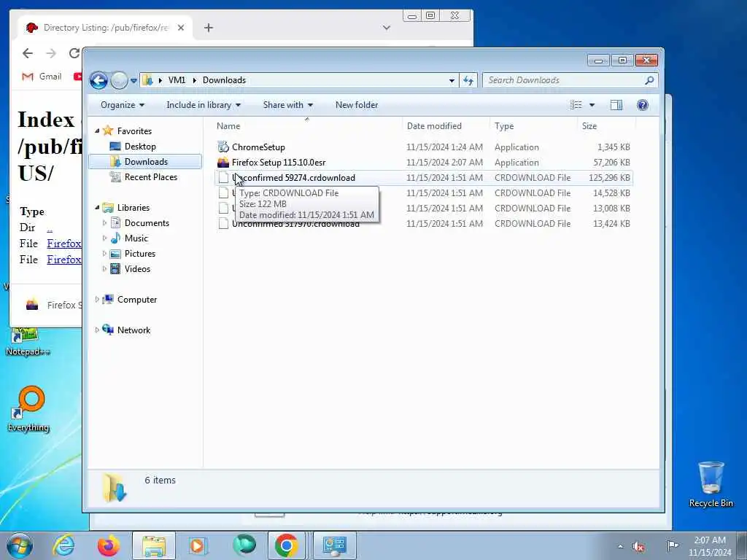Switch to Chrome on the taskbar

click(286, 545)
